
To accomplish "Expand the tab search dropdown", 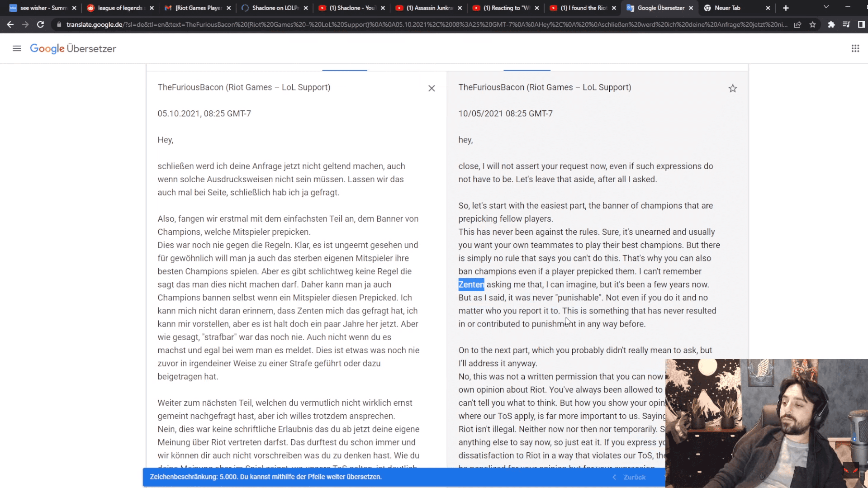I will coord(826,7).
